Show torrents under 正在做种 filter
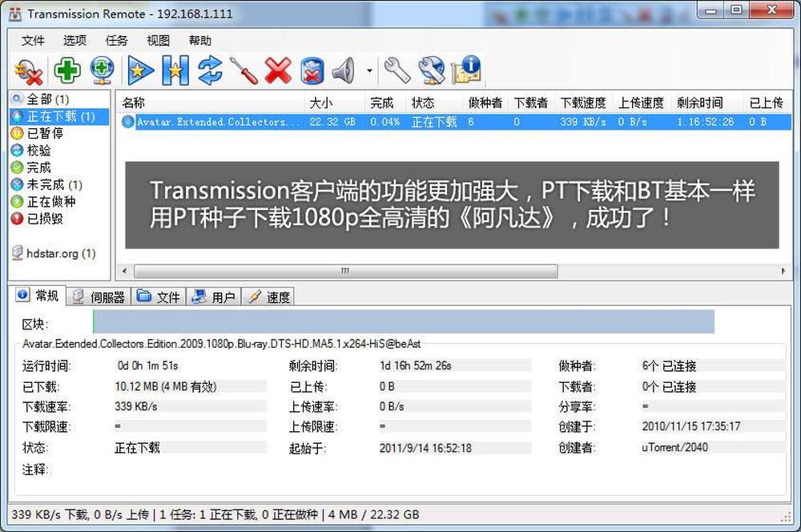 [51, 201]
